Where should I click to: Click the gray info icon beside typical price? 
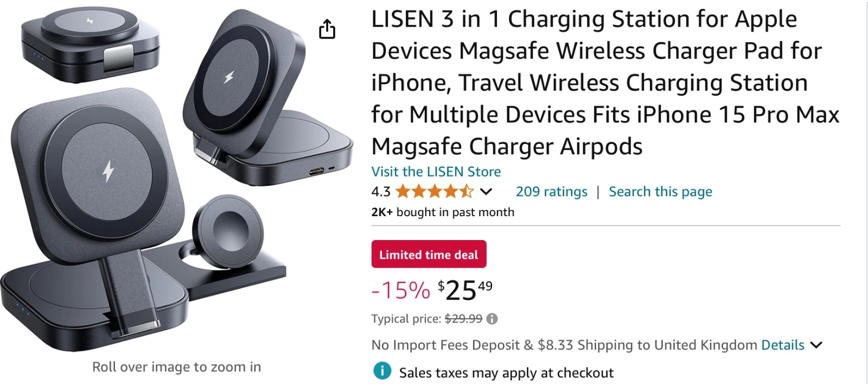(x=492, y=319)
